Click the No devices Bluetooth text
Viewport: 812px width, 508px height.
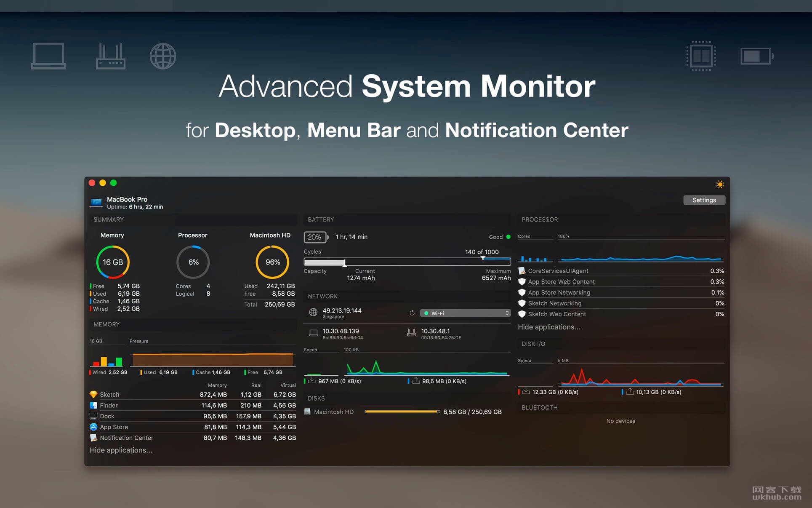(x=620, y=421)
